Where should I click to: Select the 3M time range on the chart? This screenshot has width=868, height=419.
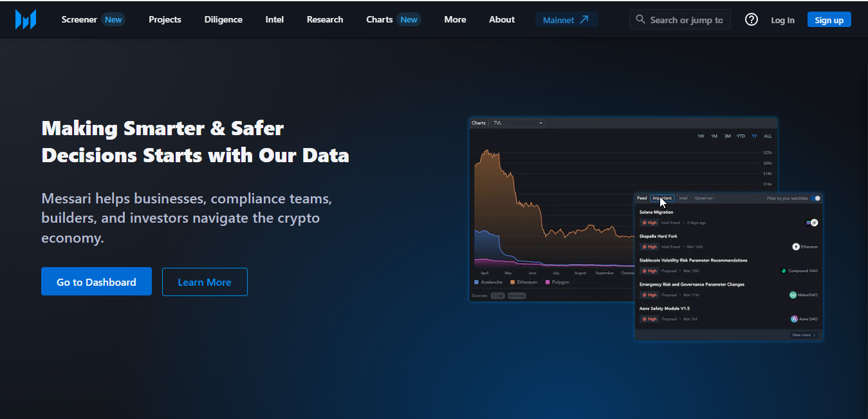(x=727, y=136)
